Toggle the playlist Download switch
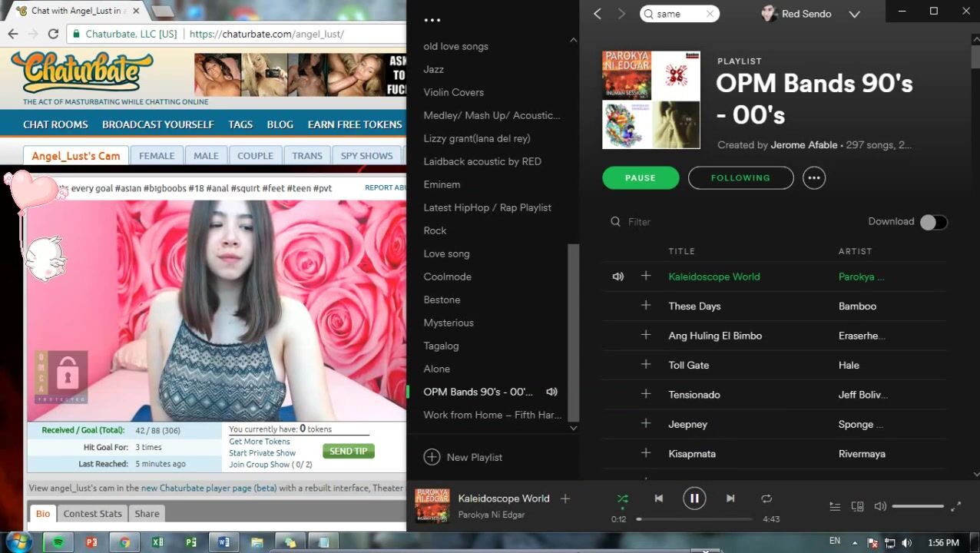980x553 pixels. coord(934,222)
